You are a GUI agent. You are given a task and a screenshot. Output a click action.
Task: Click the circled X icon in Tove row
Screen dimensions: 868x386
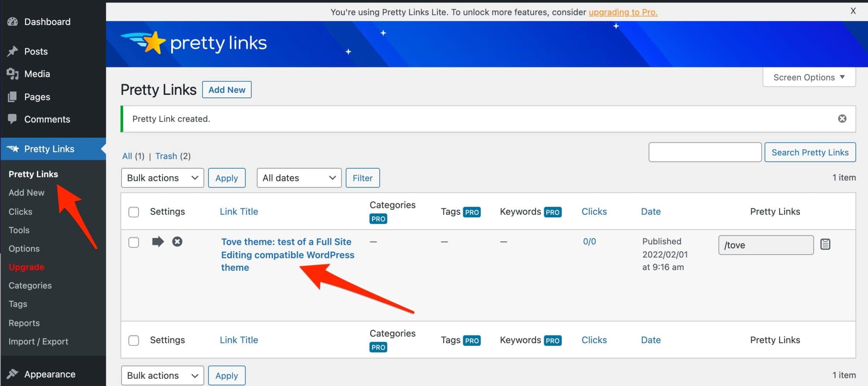177,242
